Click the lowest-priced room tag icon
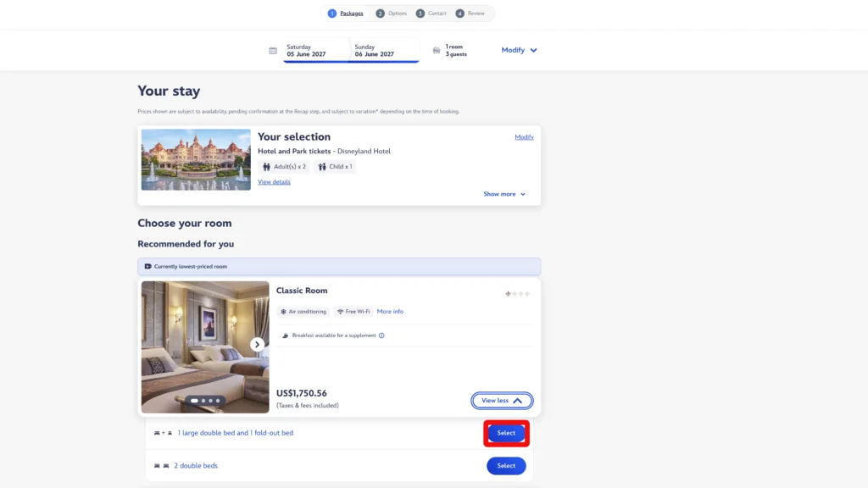This screenshot has width=868, height=488. point(147,266)
